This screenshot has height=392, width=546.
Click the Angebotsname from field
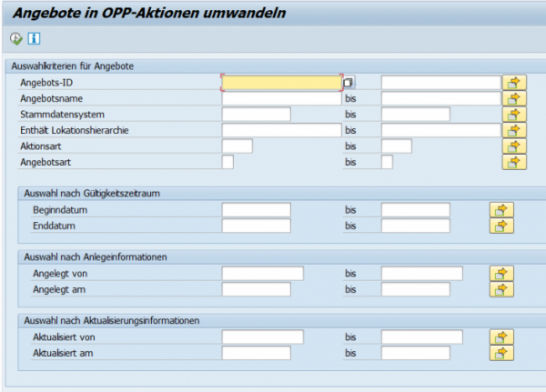282,99
